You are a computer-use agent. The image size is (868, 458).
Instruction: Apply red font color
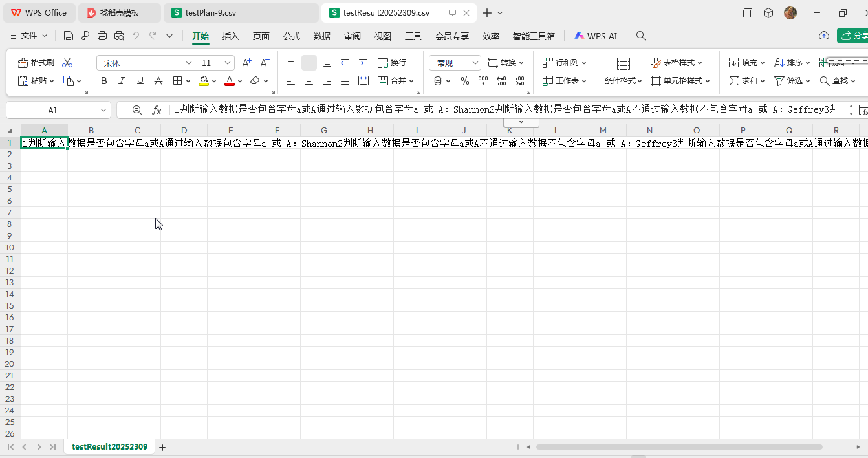tap(230, 81)
